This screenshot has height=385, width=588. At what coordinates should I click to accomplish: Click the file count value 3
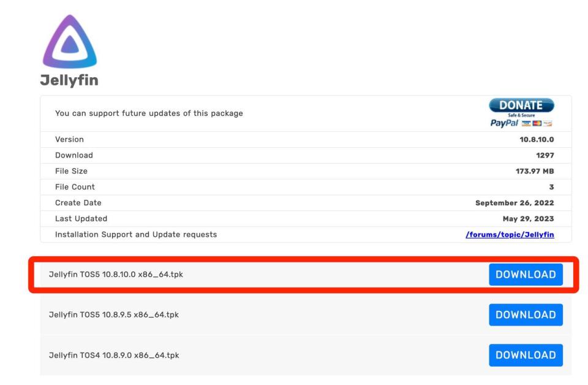click(552, 187)
